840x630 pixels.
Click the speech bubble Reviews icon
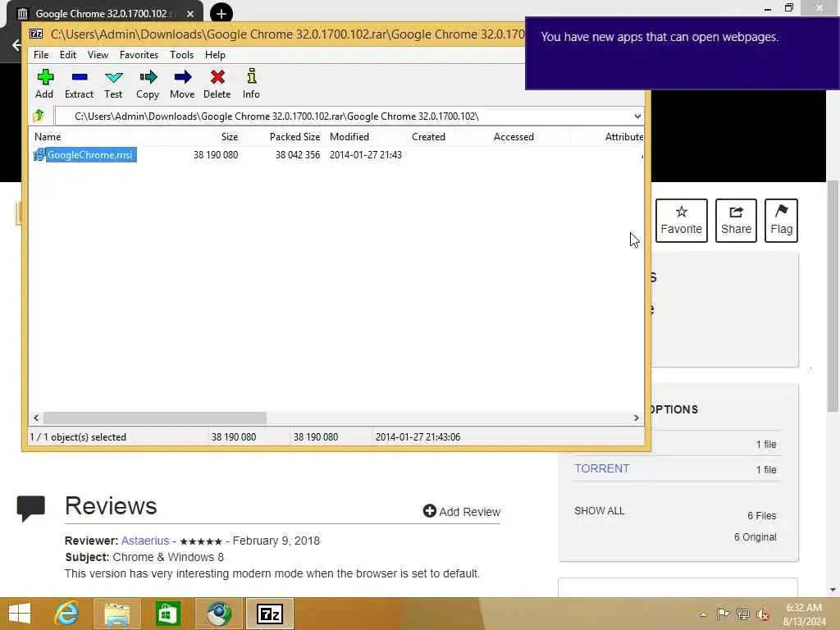point(31,508)
